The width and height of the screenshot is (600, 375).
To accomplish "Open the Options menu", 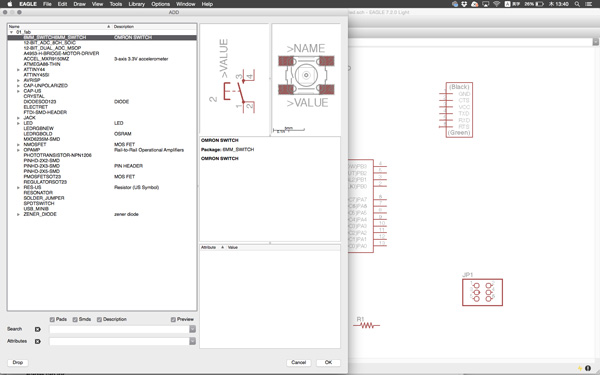I will pyautogui.click(x=161, y=4).
